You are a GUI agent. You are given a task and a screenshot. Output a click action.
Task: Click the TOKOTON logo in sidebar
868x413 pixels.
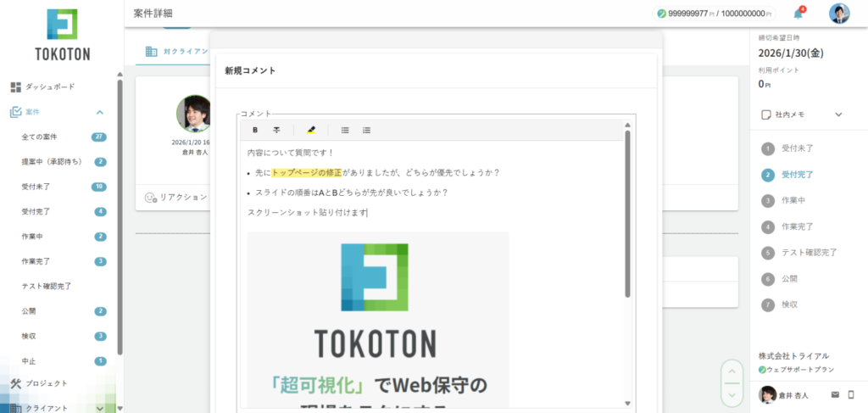tap(61, 36)
